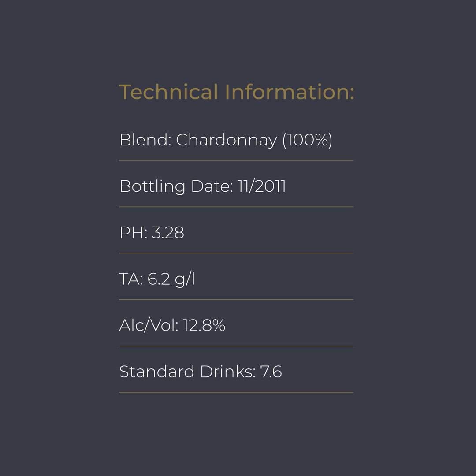Select the Chardonnay (100%) value
This screenshot has height=476, width=476.
(x=254, y=140)
